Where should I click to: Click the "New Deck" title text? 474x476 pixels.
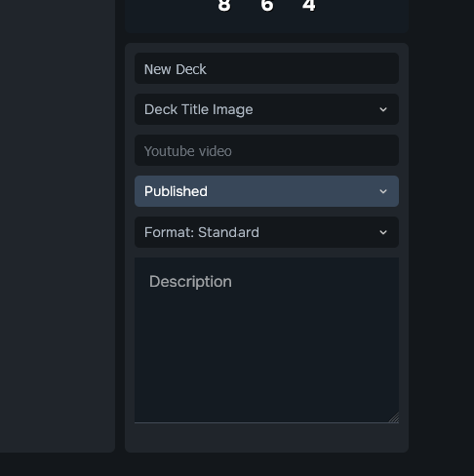pyautogui.click(x=176, y=69)
